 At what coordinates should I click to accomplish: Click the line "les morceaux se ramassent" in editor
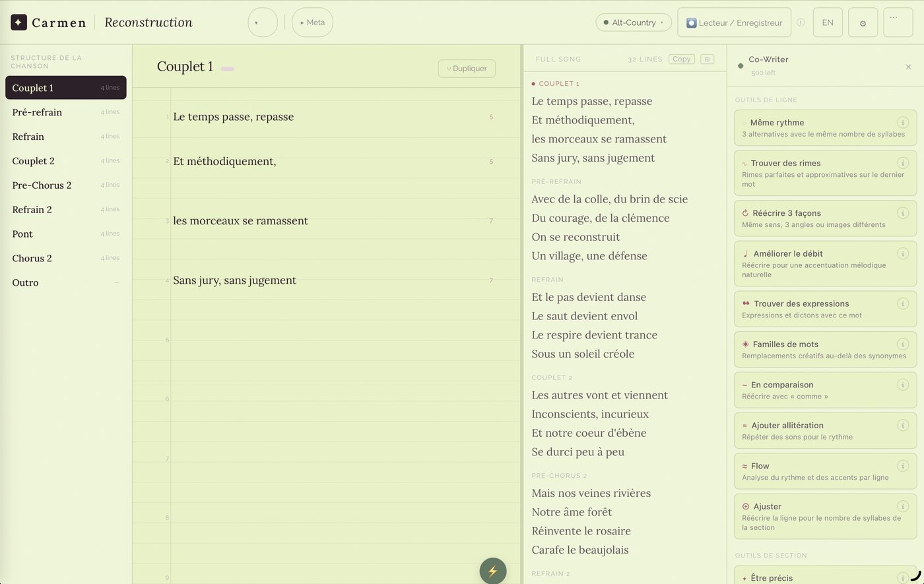tap(240, 221)
